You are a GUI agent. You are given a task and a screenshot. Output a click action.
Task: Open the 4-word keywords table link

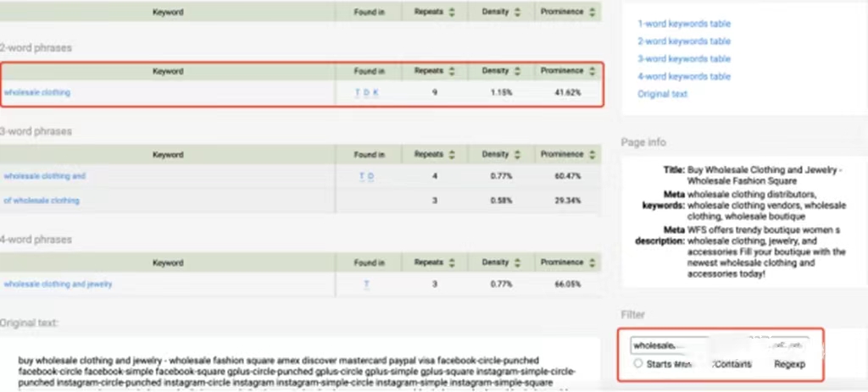tap(683, 77)
